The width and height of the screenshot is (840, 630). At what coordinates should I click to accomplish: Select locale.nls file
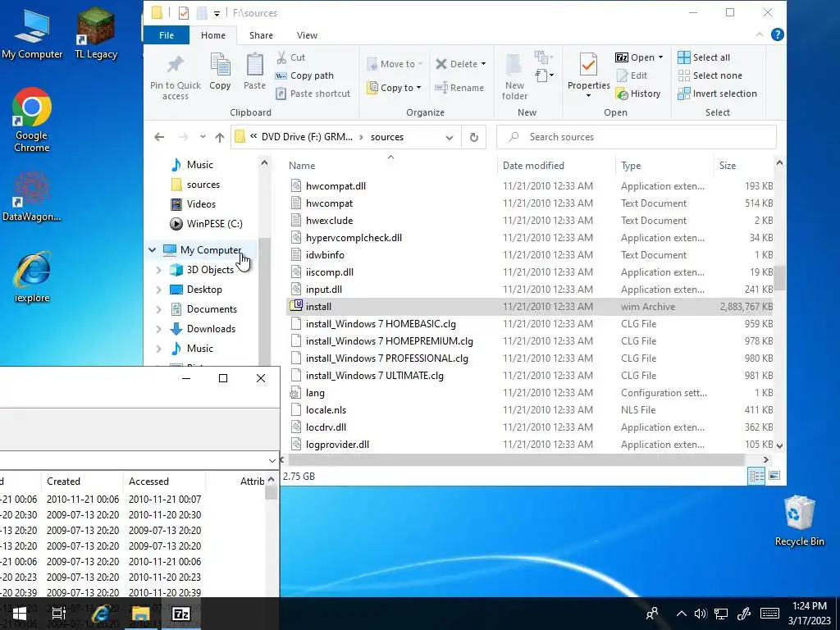coord(531,410)
